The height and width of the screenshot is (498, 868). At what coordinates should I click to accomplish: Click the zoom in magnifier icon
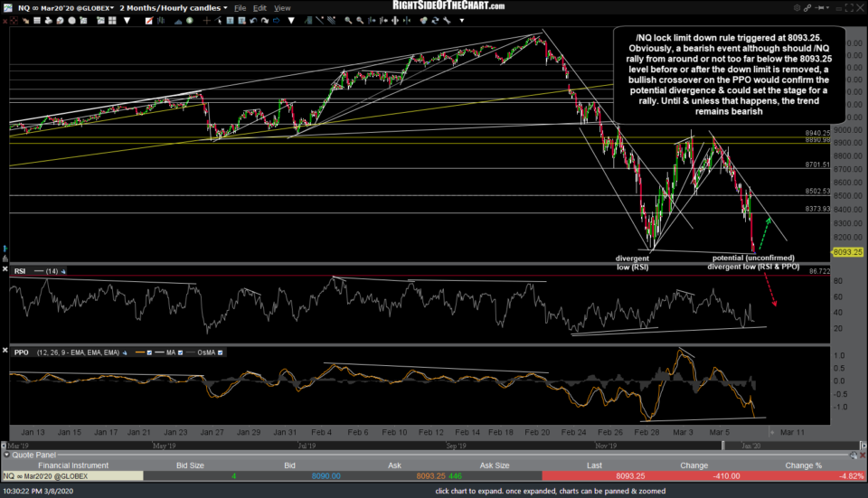click(x=348, y=21)
